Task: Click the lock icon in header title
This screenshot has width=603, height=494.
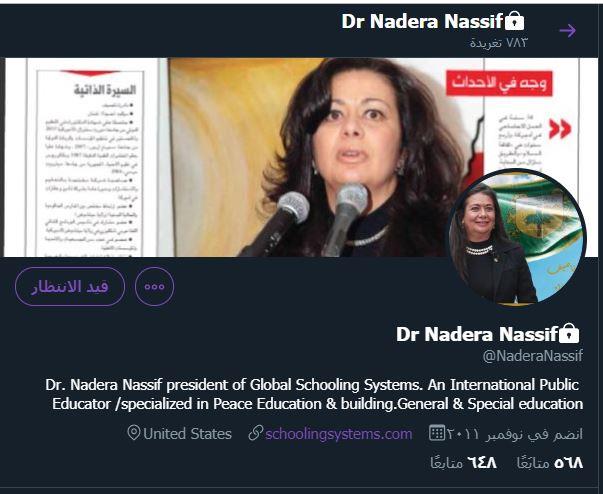Action: coord(514,21)
